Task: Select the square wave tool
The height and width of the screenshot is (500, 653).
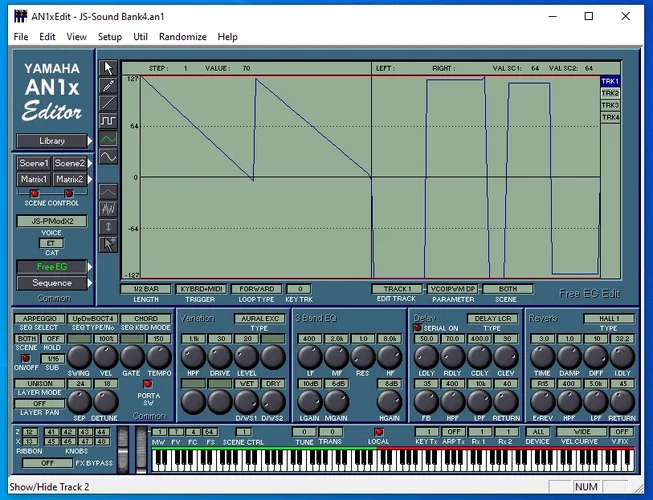Action: (x=108, y=121)
